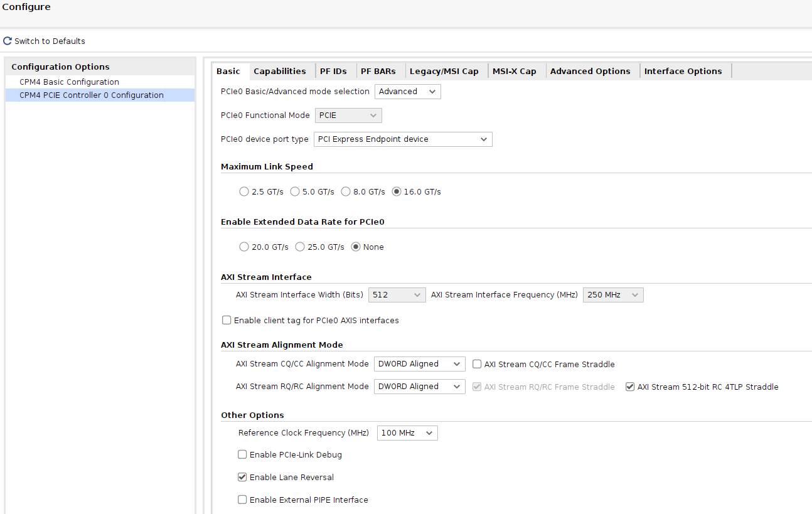Open the MSI-X Cap tab
812x514 pixels.
[x=515, y=71]
